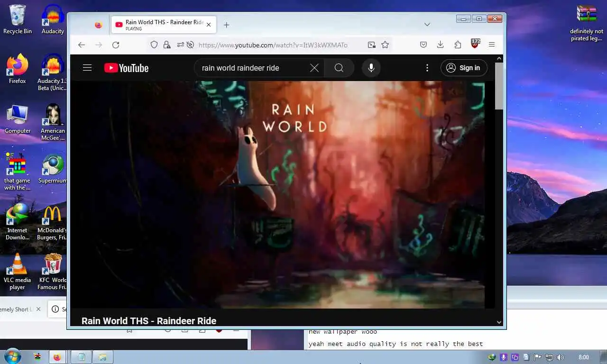The width and height of the screenshot is (607, 364).
Task: Click the file explorer taskbar button
Action: tap(103, 357)
